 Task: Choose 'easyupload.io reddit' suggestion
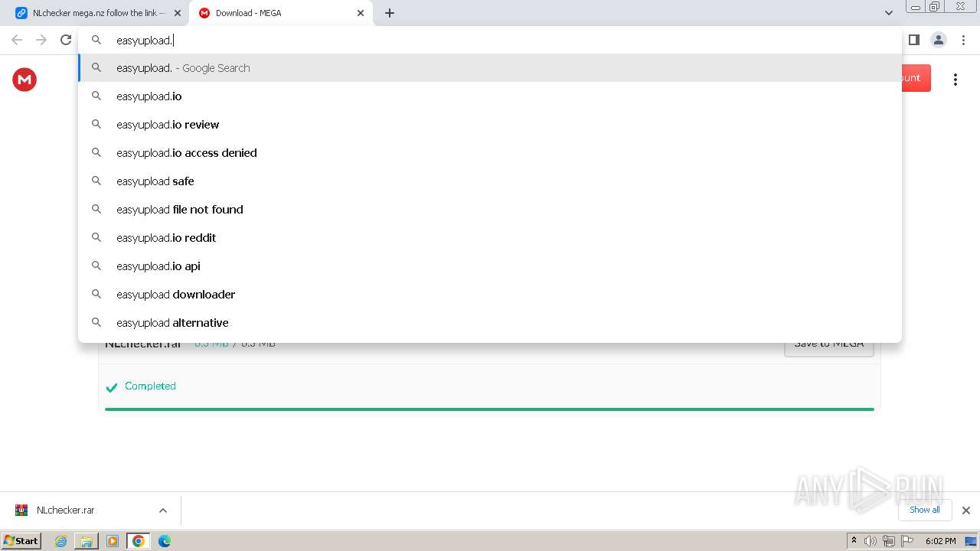(x=490, y=238)
